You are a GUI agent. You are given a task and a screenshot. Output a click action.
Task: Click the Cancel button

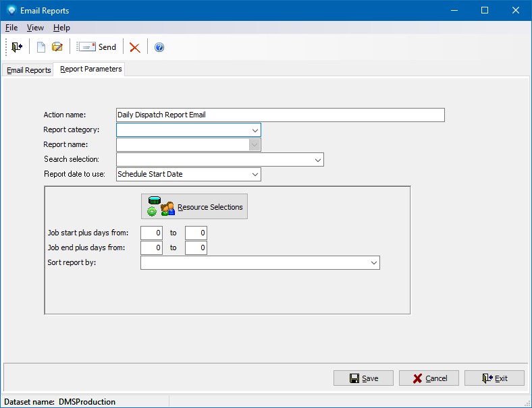point(429,378)
